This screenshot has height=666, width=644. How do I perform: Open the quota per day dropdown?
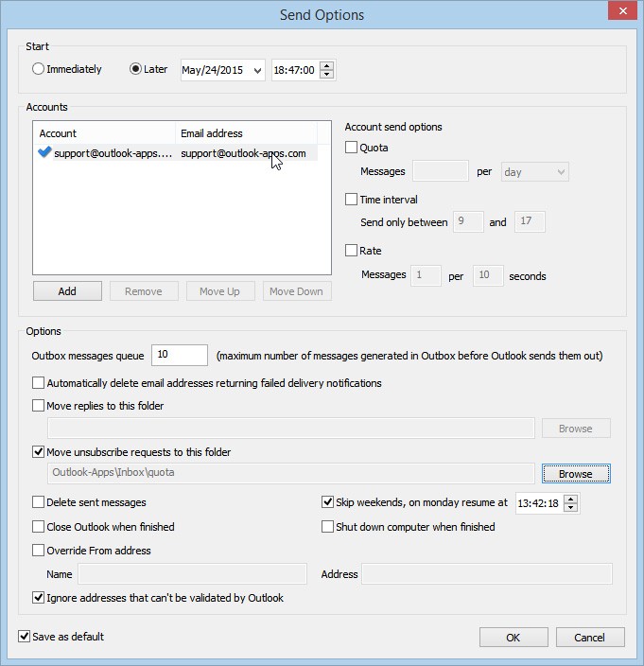535,172
